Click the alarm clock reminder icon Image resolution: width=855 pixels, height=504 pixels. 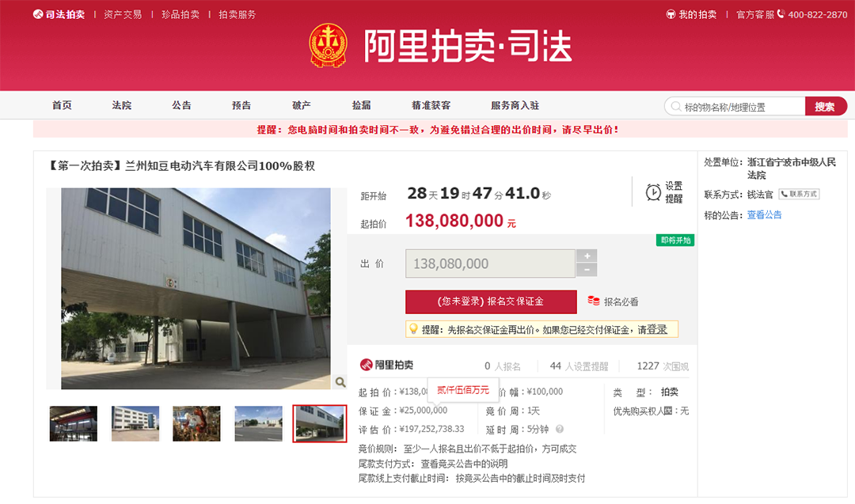click(x=652, y=191)
